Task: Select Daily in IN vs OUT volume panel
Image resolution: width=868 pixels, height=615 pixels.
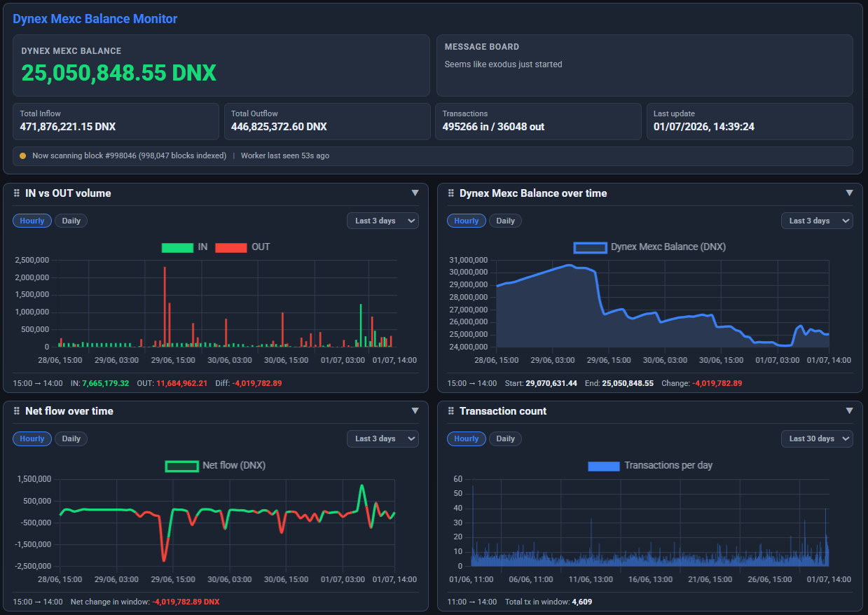Action: [x=71, y=221]
